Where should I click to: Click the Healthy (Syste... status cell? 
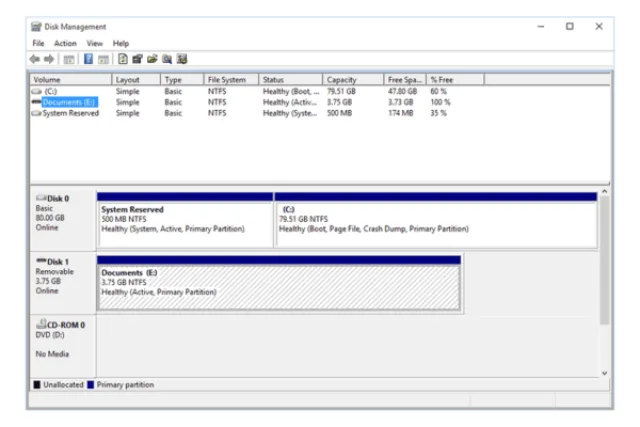coord(290,113)
